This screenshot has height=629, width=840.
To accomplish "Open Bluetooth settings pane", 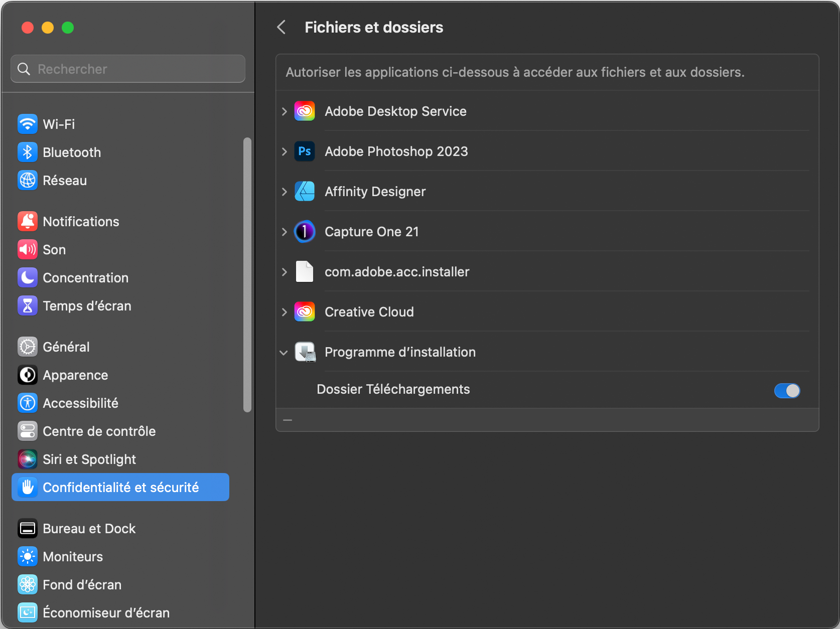I will click(120, 152).
